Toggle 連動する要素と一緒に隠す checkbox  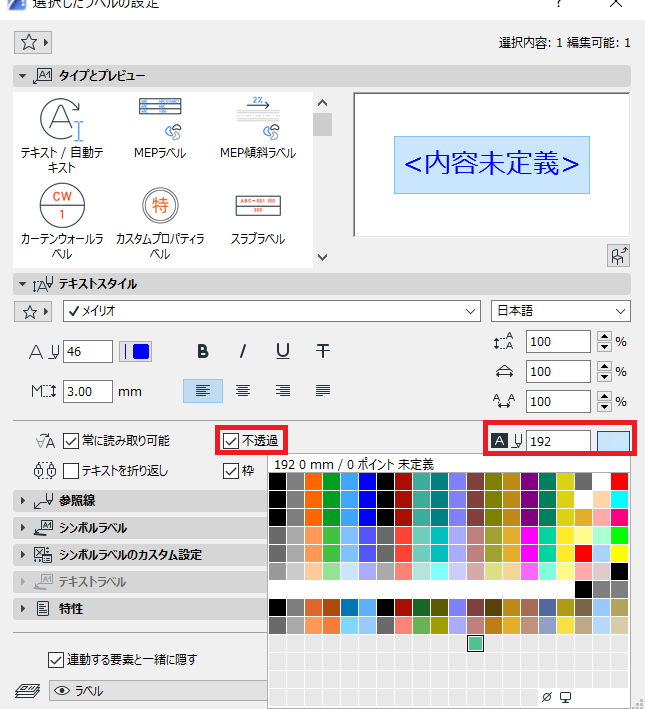(x=56, y=660)
